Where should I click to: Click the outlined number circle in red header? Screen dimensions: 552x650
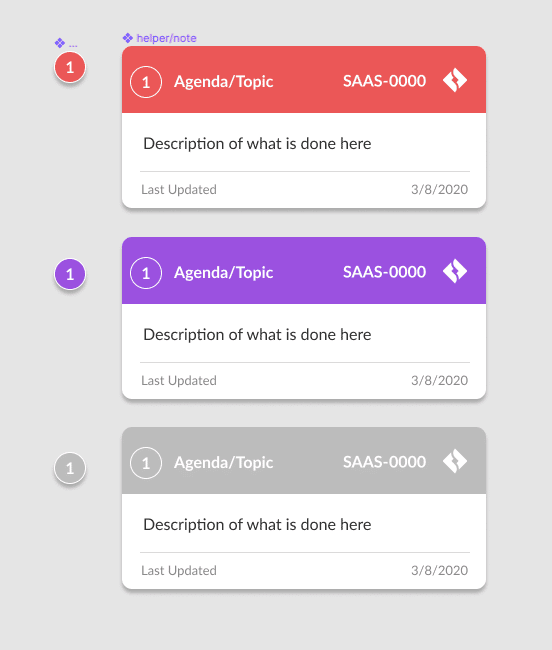[146, 82]
